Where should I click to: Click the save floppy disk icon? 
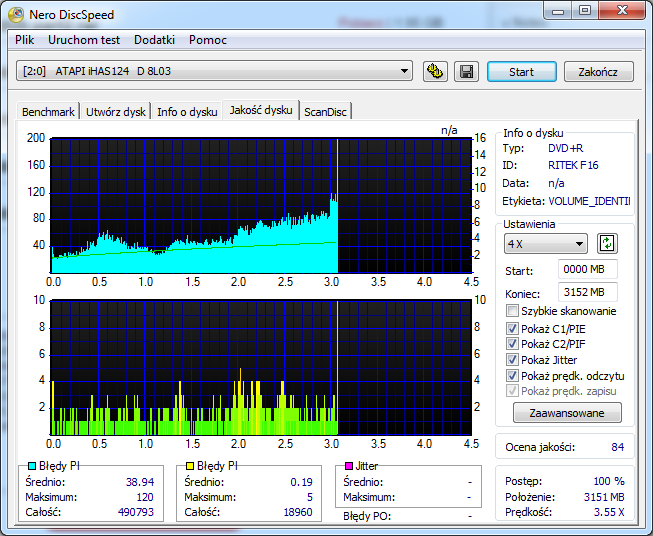click(466, 72)
